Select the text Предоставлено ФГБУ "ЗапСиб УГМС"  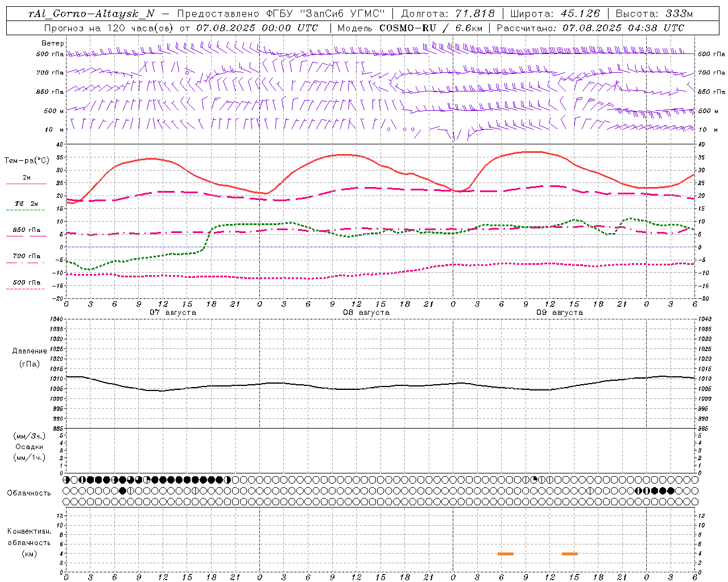pyautogui.click(x=282, y=14)
